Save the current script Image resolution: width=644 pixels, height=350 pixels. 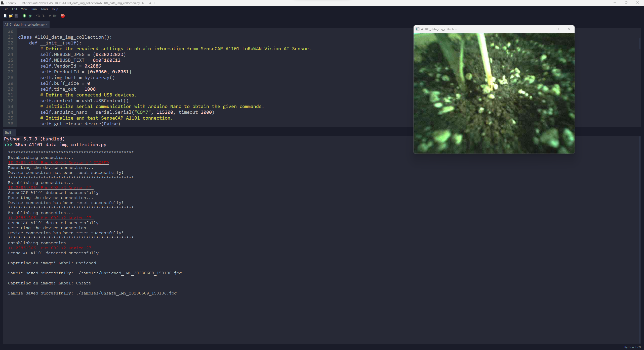coord(16,16)
